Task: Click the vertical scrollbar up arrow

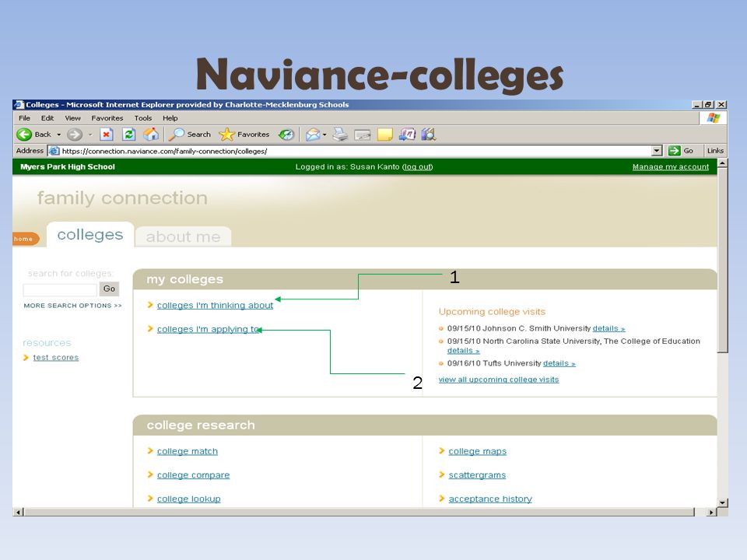Action: [722, 163]
